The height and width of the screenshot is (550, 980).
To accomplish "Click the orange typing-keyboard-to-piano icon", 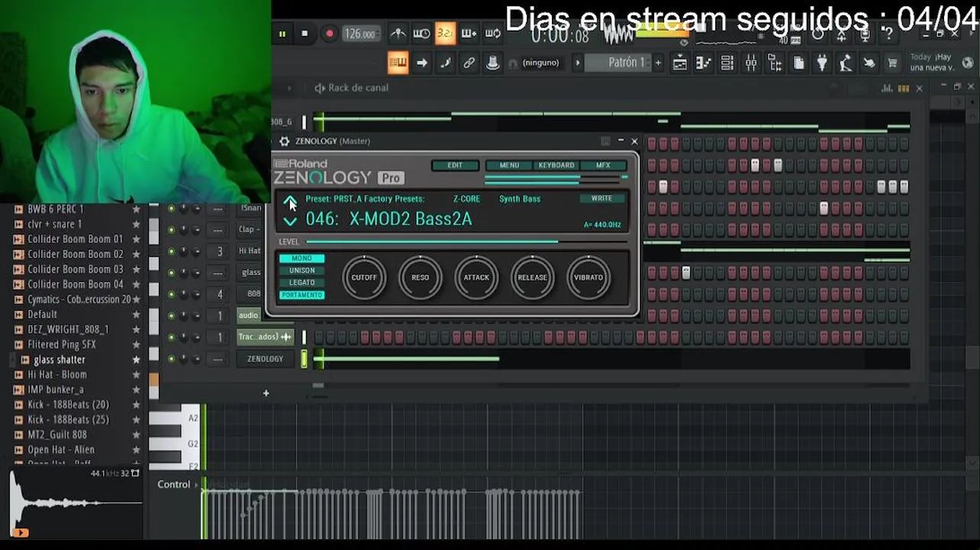I will click(398, 63).
